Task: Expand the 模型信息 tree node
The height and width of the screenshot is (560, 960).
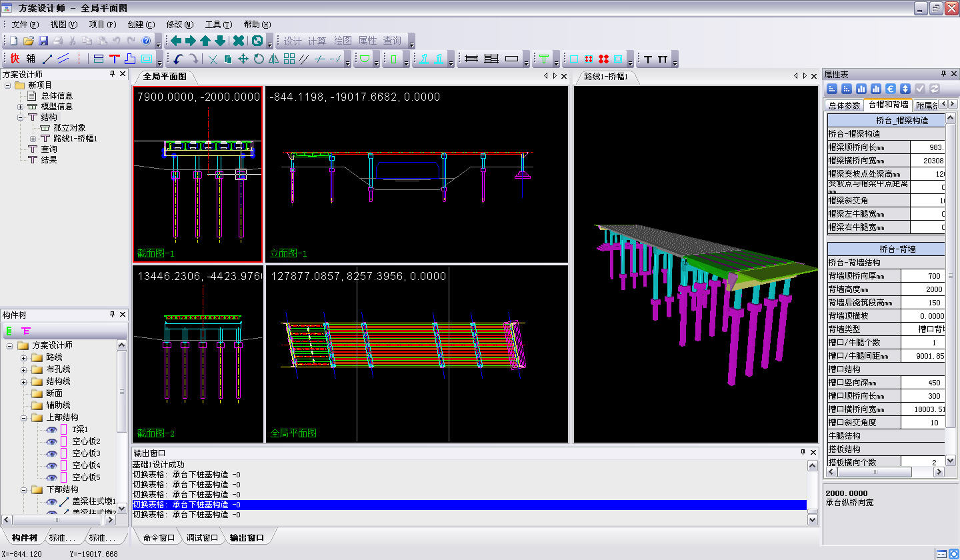Action: pyautogui.click(x=20, y=107)
